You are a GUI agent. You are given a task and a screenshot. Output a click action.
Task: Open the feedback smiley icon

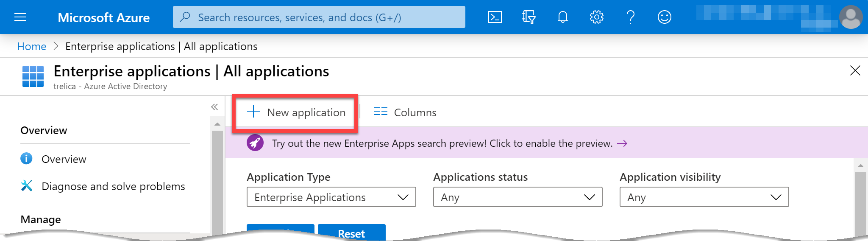[664, 17]
